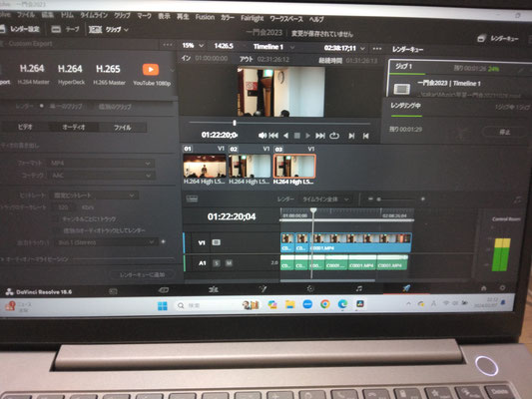Open the Render Queue panel icon
The image size is (532, 399).
pyautogui.click(x=481, y=38)
